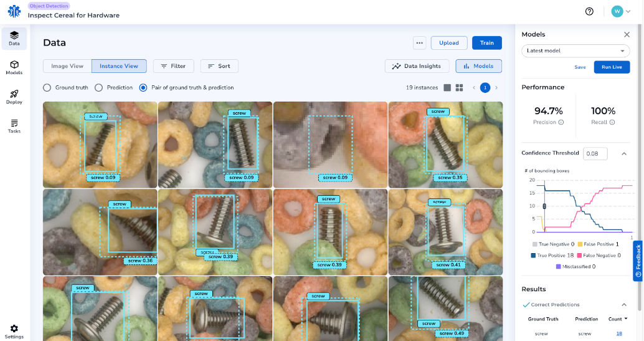Open the Data section in sidebar
The width and height of the screenshot is (644, 341).
[14, 38]
